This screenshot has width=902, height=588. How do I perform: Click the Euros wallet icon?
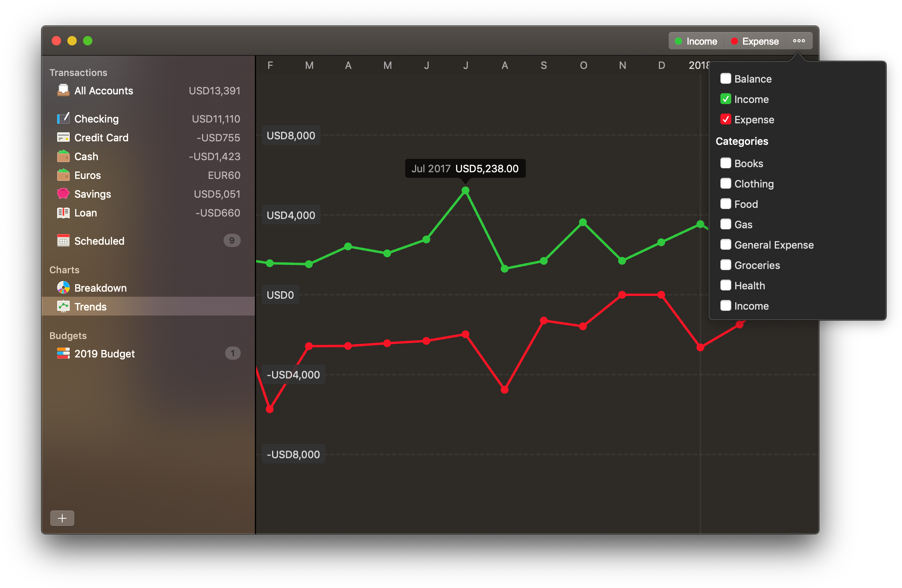[x=63, y=175]
